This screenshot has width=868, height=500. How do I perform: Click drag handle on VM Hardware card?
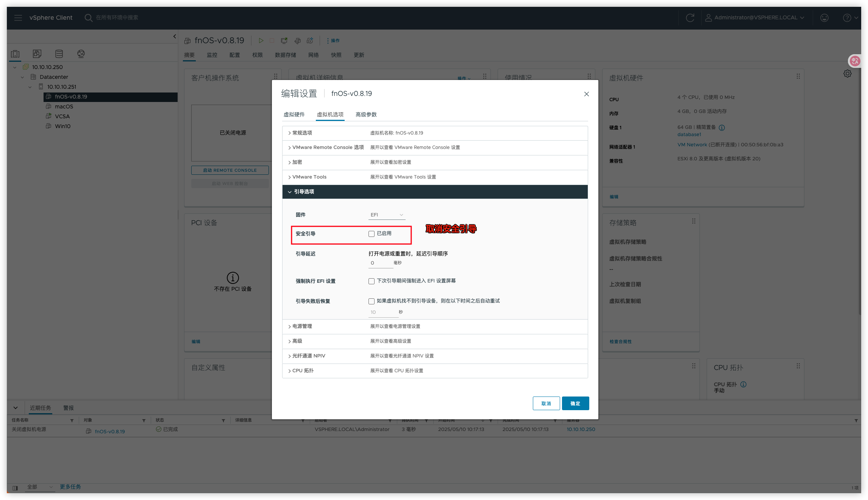pos(798,76)
